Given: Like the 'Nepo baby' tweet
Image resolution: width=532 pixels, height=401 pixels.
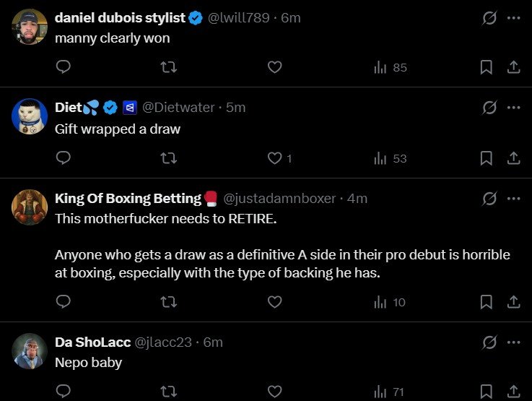Looking at the screenshot, I should pos(274,392).
